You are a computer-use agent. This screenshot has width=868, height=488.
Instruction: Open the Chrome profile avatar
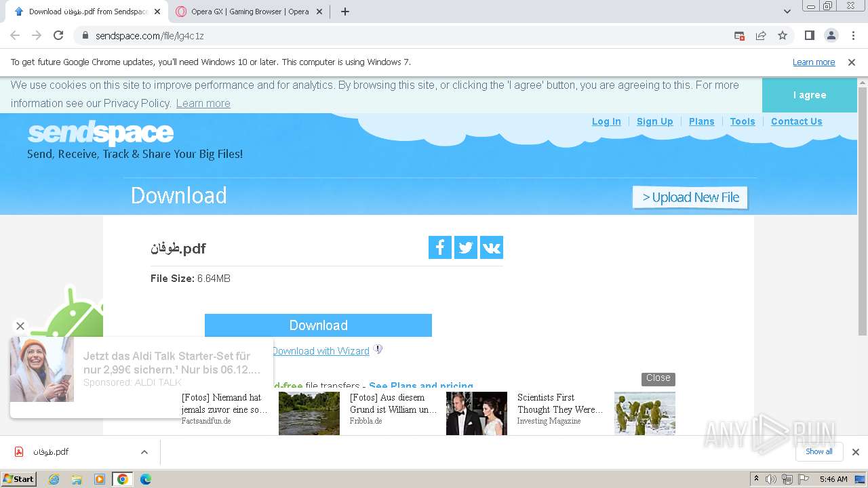click(831, 35)
